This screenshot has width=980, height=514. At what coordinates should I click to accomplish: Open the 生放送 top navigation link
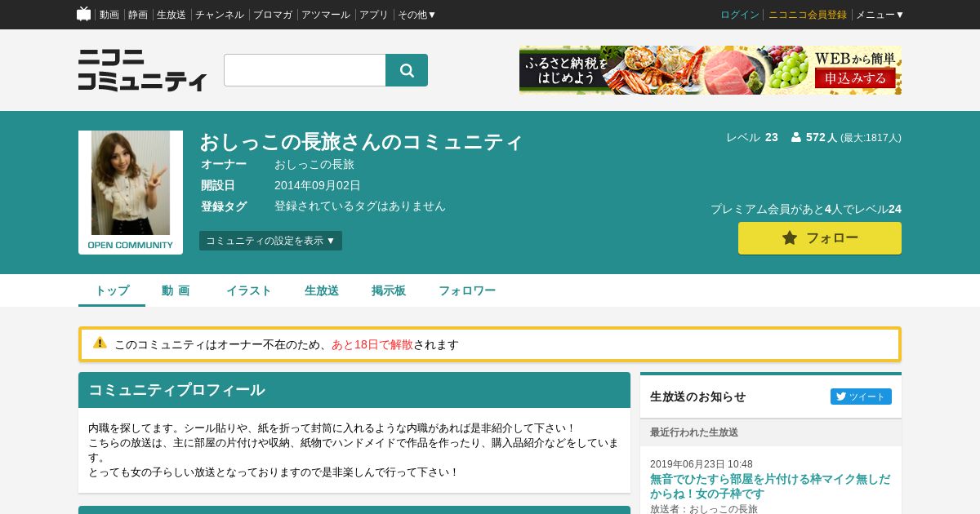[x=171, y=15]
